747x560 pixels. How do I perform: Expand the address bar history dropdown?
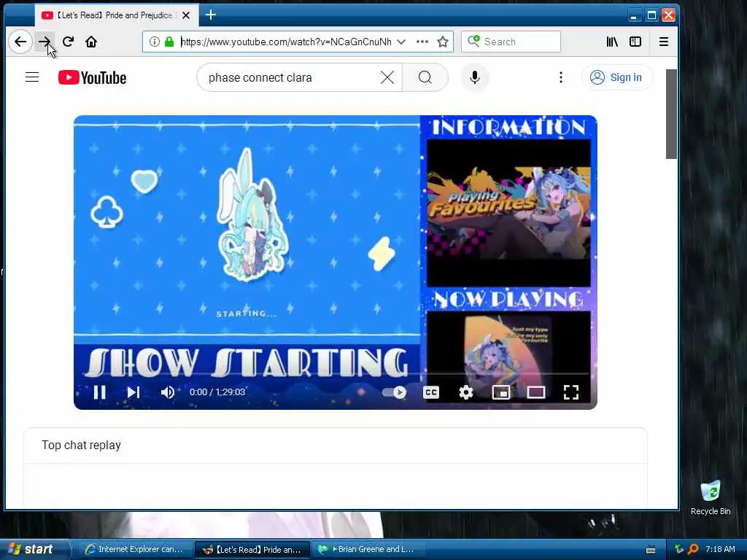(401, 42)
